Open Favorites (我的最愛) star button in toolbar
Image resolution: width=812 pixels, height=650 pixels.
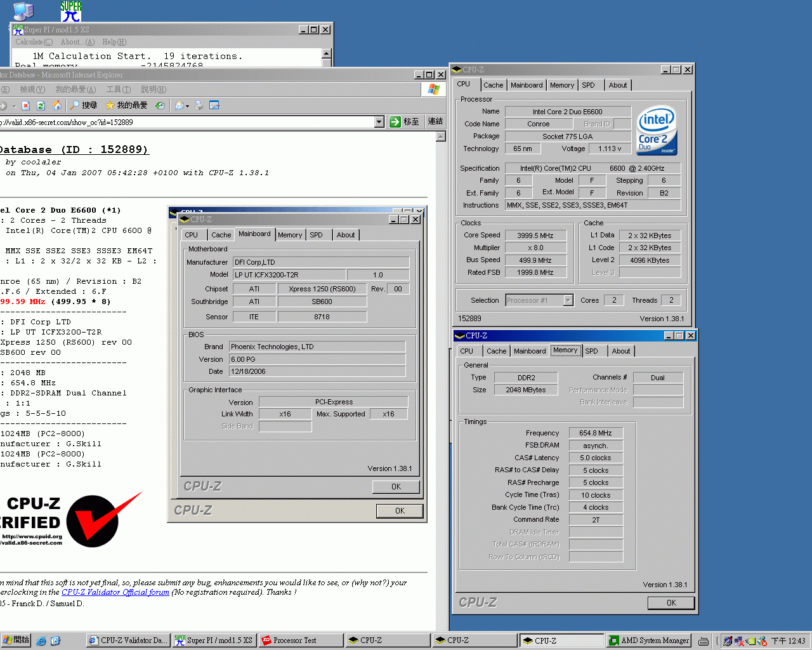[126, 105]
